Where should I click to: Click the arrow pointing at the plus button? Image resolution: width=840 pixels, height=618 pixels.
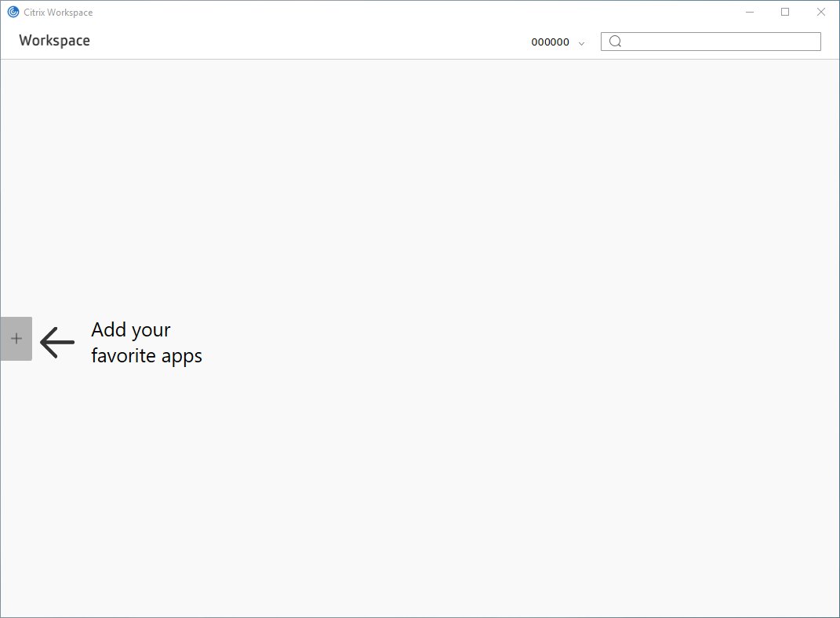tap(56, 342)
